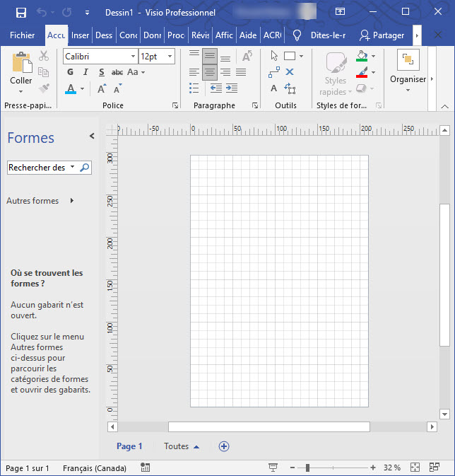
Task: Rotate text with the A rotate icon
Action: 247,56
